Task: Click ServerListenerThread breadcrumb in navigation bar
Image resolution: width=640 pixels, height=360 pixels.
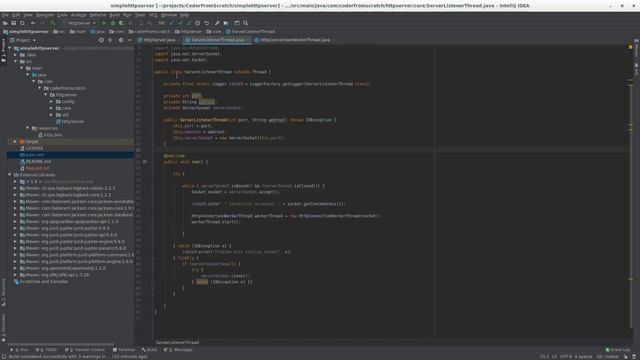Action: (251, 31)
